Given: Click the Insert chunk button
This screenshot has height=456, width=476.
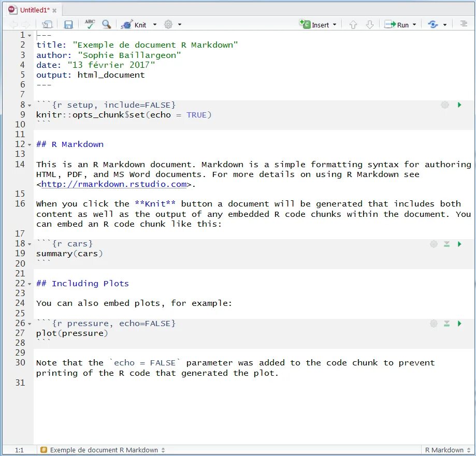Looking at the screenshot, I should 314,24.
